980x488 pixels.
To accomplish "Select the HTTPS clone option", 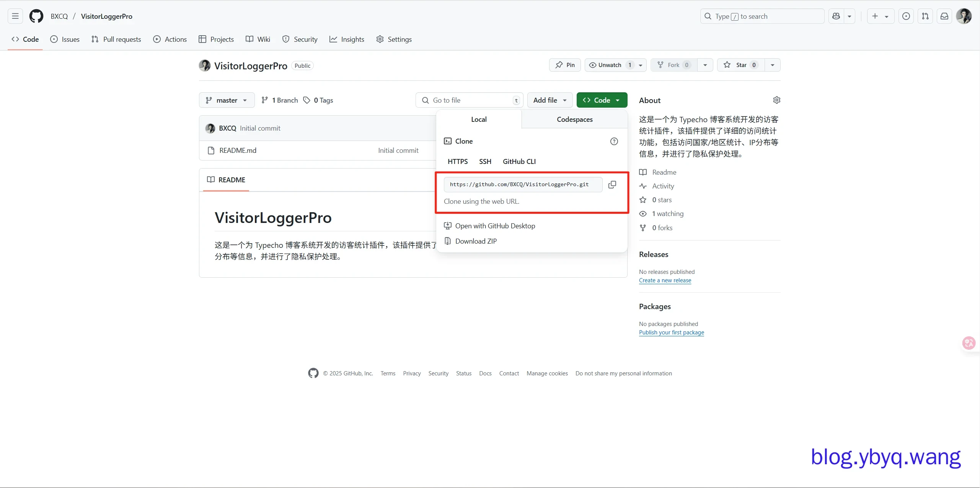I will [x=458, y=161].
